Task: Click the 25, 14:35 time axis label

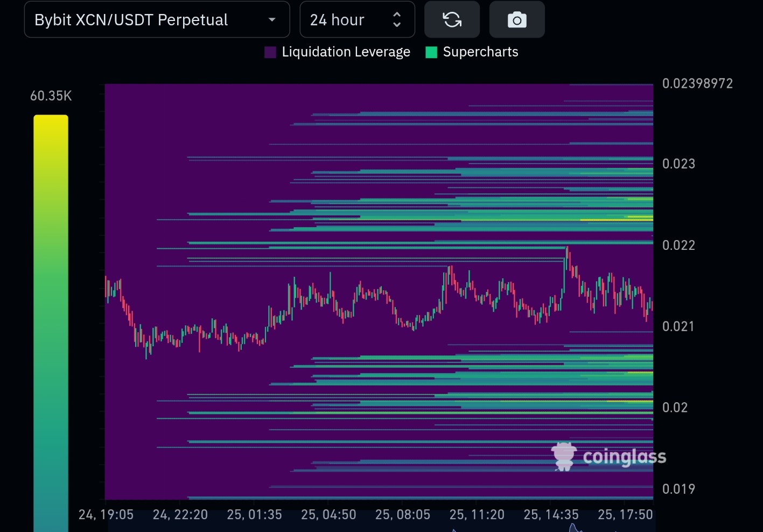Action: [551, 515]
